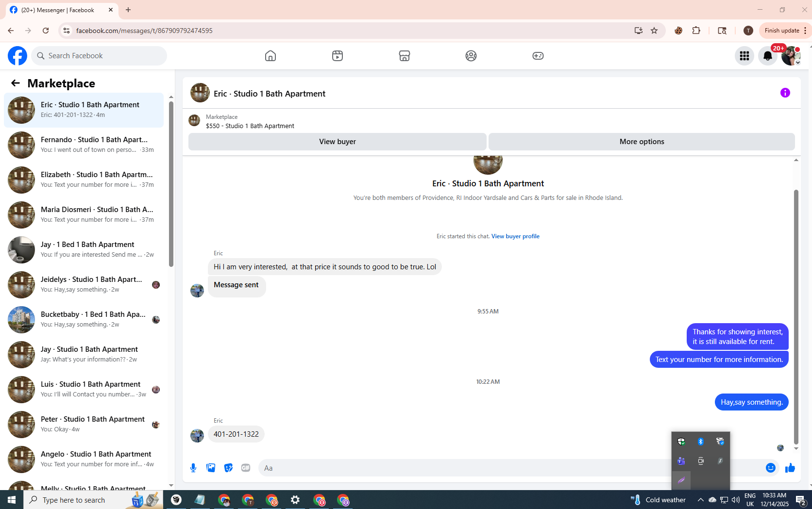Open the Reels video icon
The image size is (812, 509).
coord(338,56)
